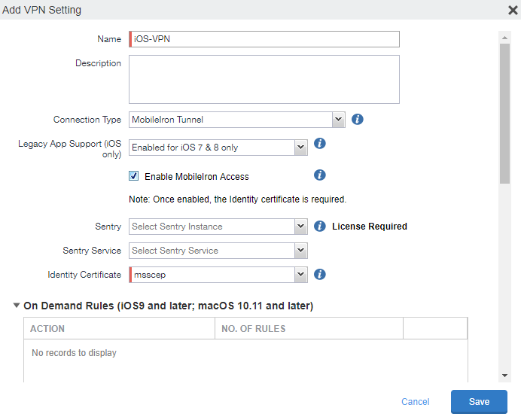The image size is (521, 420).
Task: Close the Add VPN Setting dialog
Action: [x=513, y=11]
